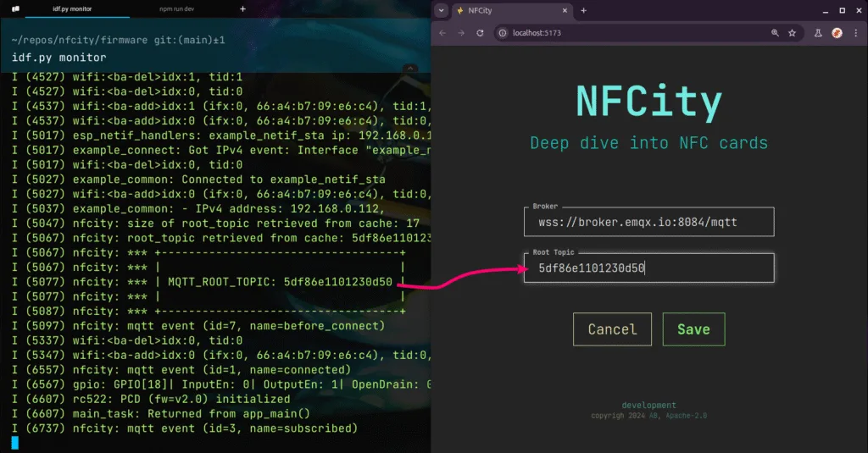Click the terminal app icon at top-left
868x453 pixels.
15,8
